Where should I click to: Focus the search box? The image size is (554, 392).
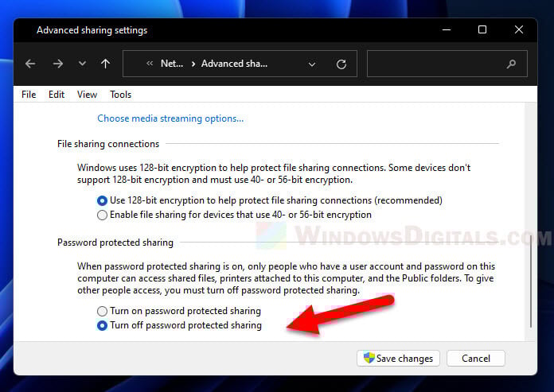(x=447, y=64)
